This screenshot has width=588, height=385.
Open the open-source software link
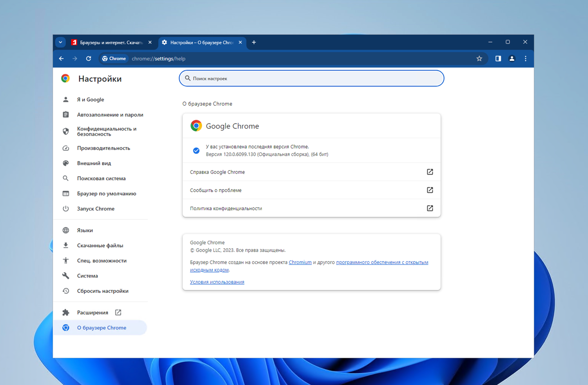click(382, 262)
